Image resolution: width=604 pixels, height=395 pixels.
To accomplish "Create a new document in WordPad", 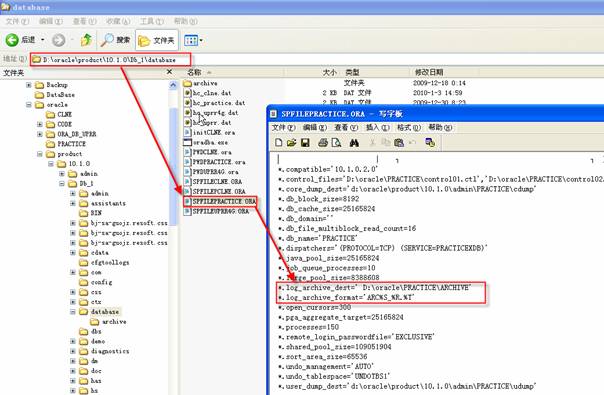I will tap(278, 143).
